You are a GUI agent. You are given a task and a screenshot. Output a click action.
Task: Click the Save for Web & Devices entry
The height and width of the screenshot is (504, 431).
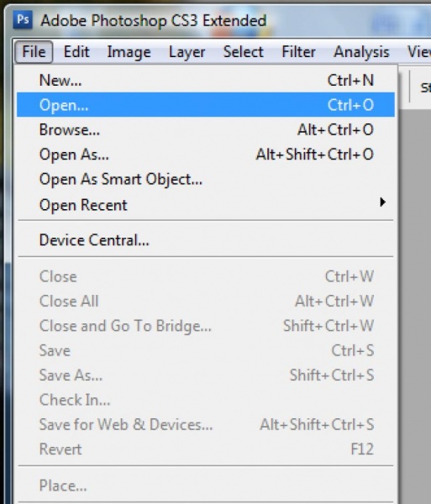(x=206, y=424)
